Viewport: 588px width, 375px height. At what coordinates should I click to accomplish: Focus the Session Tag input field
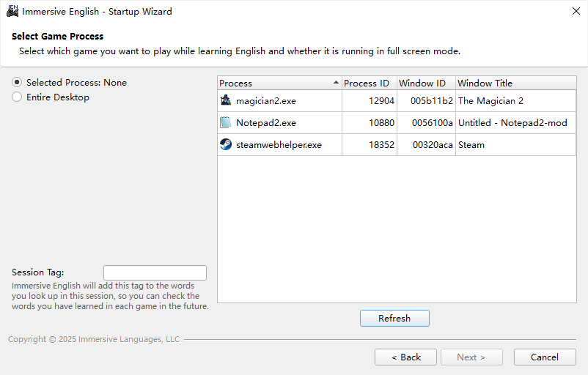155,272
